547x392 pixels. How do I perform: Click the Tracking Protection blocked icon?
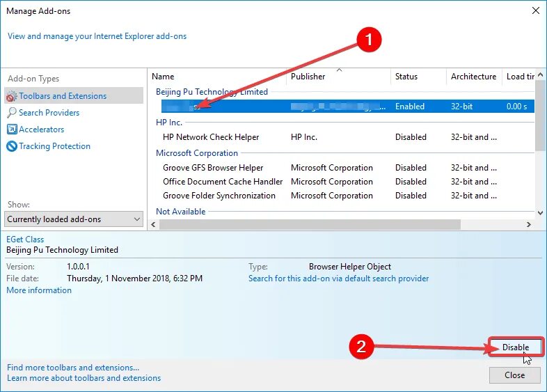[x=12, y=146]
